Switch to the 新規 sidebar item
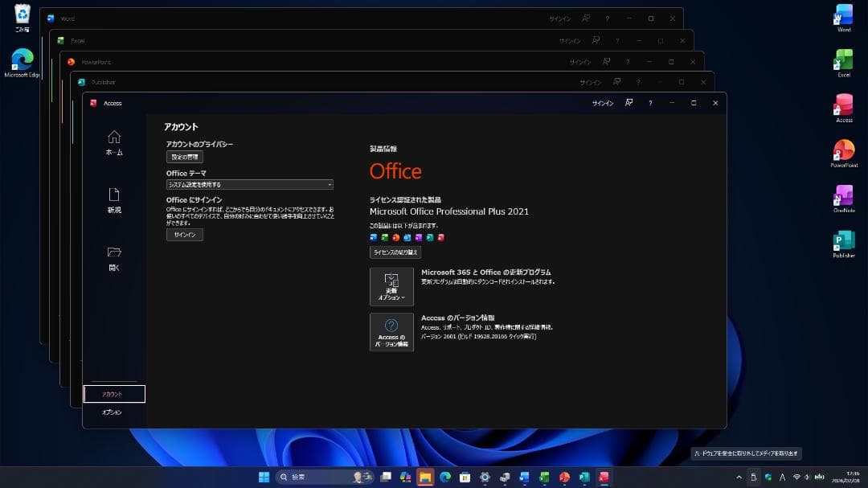Screen dimensions: 868x488 pos(113,199)
